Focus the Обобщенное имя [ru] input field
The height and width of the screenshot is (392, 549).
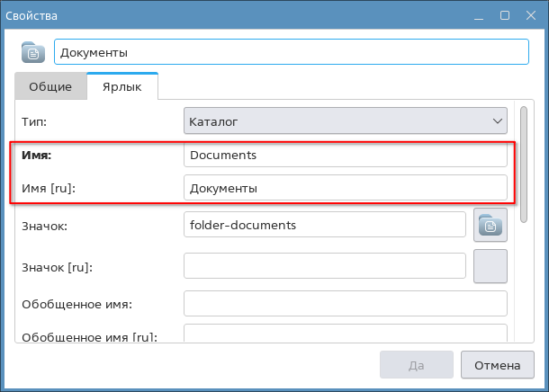tap(345, 335)
